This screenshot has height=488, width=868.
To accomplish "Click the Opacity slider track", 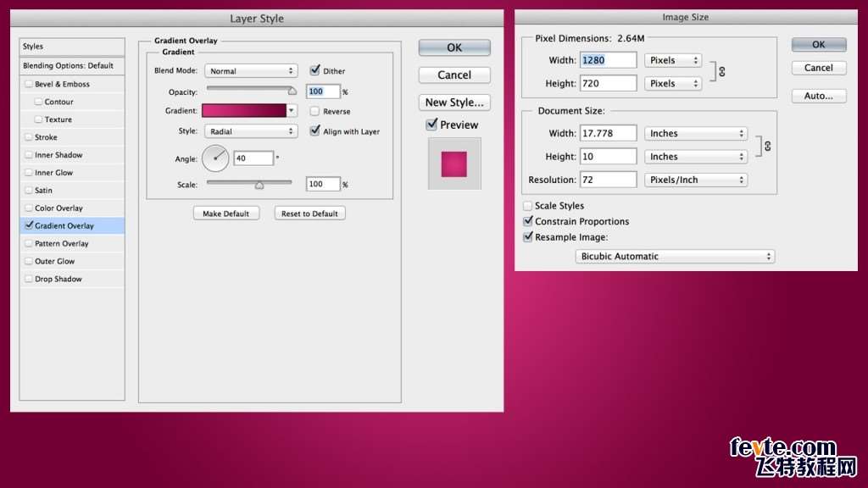I will [x=249, y=87].
